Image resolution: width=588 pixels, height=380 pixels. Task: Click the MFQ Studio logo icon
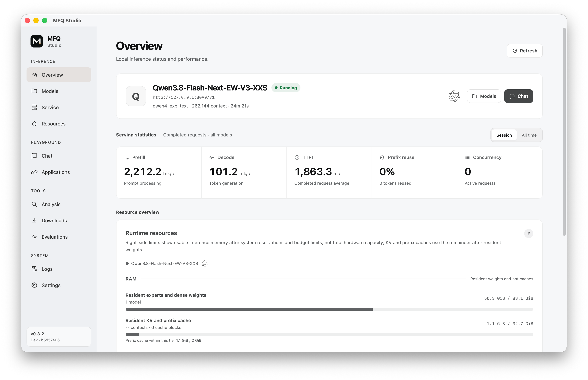click(37, 41)
